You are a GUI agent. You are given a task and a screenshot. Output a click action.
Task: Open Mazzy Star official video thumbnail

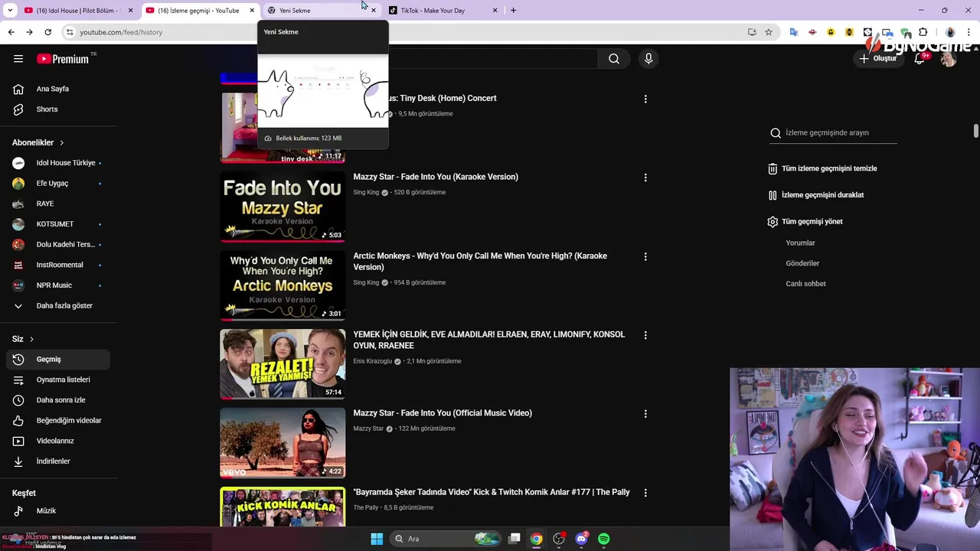(x=283, y=443)
